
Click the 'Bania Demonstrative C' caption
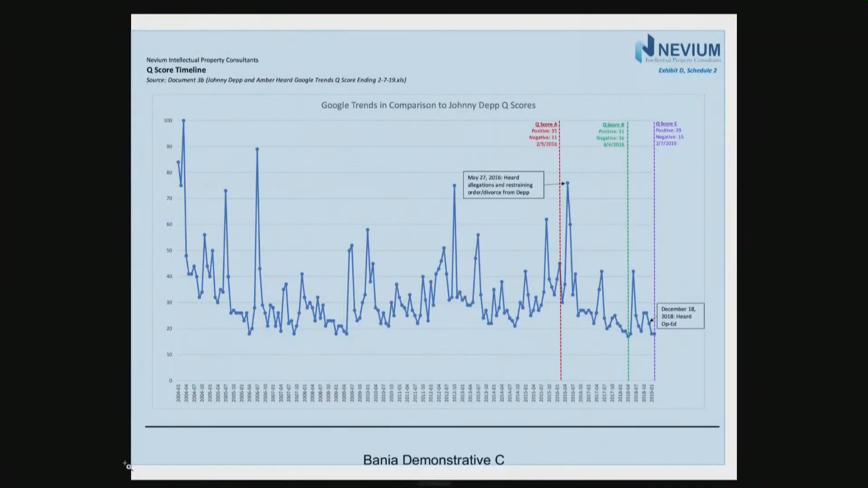click(x=434, y=460)
